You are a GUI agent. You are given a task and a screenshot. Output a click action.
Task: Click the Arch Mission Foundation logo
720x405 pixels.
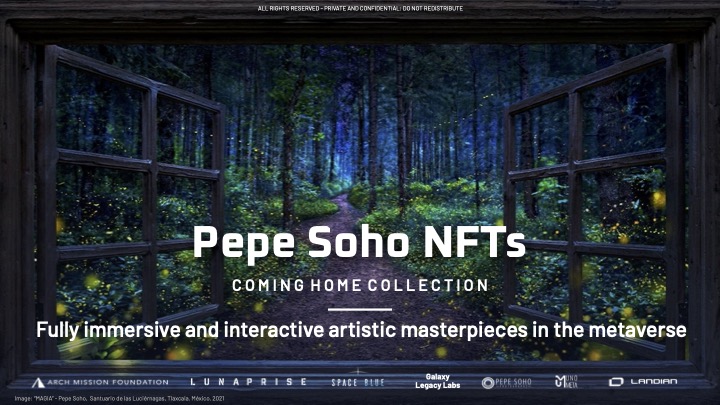coord(101,382)
